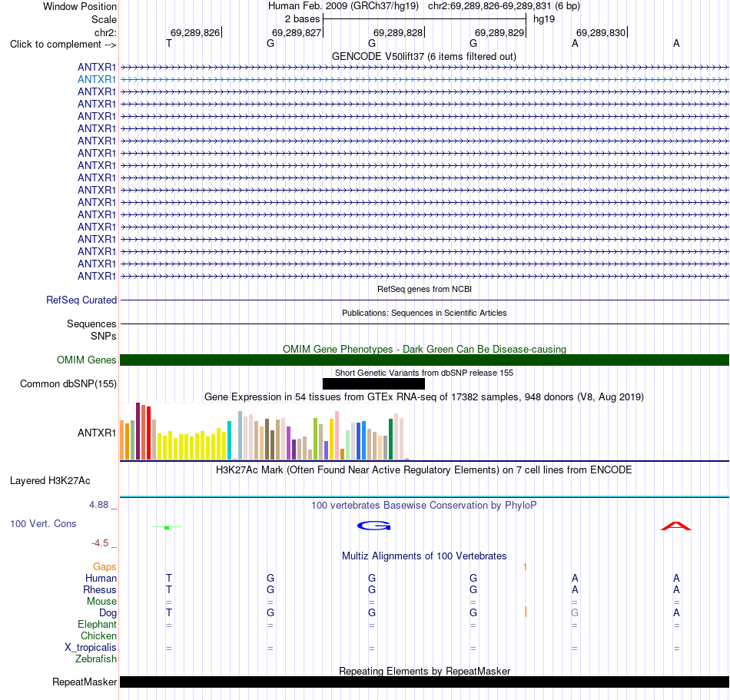Click the Scale track label
730x700 pixels.
[104, 19]
